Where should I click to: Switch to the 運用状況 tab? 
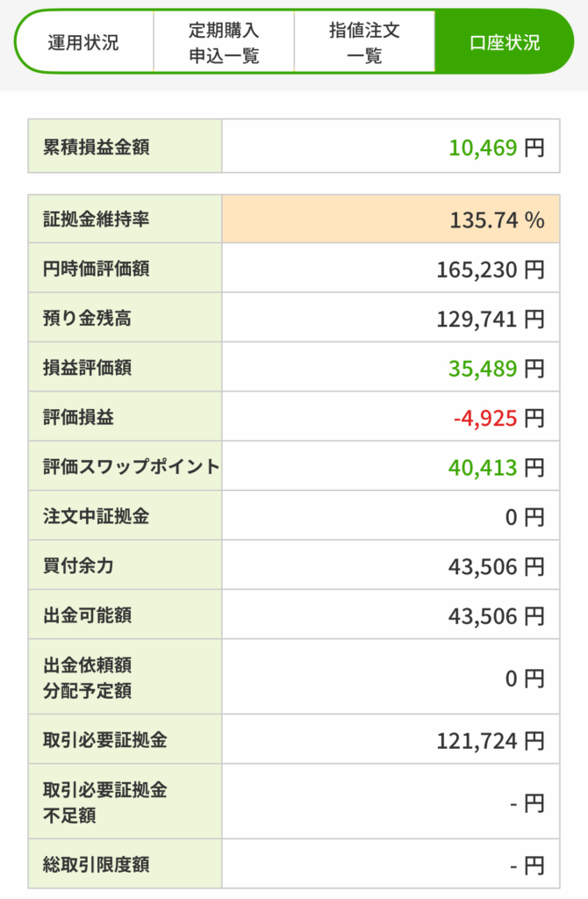pos(84,42)
